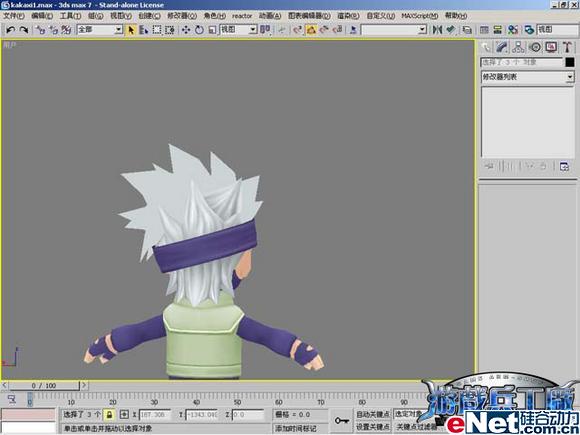Toggle 自动关键点 auto key mode
Screen dimensions: 580x435
click(372, 414)
